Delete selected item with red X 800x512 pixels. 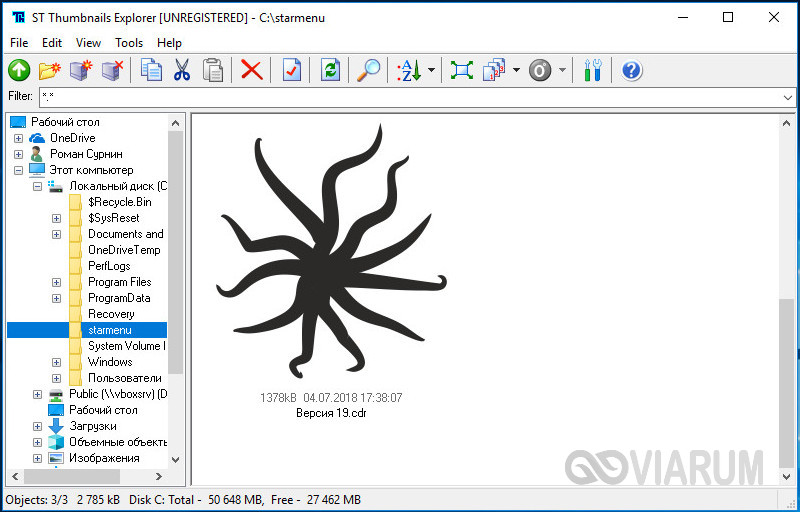pyautogui.click(x=252, y=70)
